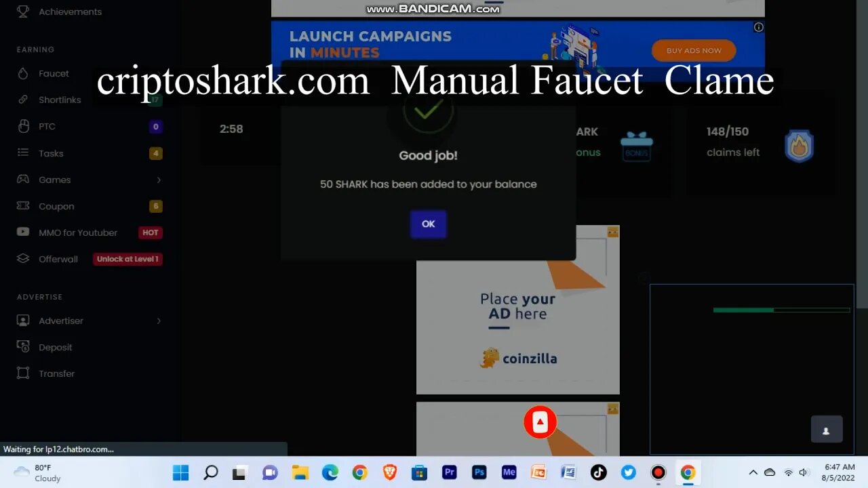Click the Tasks count badge 4
This screenshot has width=868, height=488.
(155, 153)
